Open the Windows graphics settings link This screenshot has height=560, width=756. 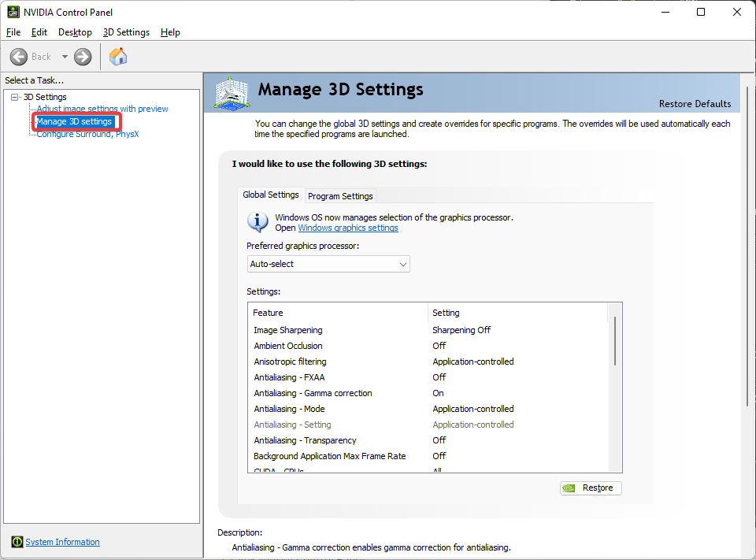coord(348,228)
